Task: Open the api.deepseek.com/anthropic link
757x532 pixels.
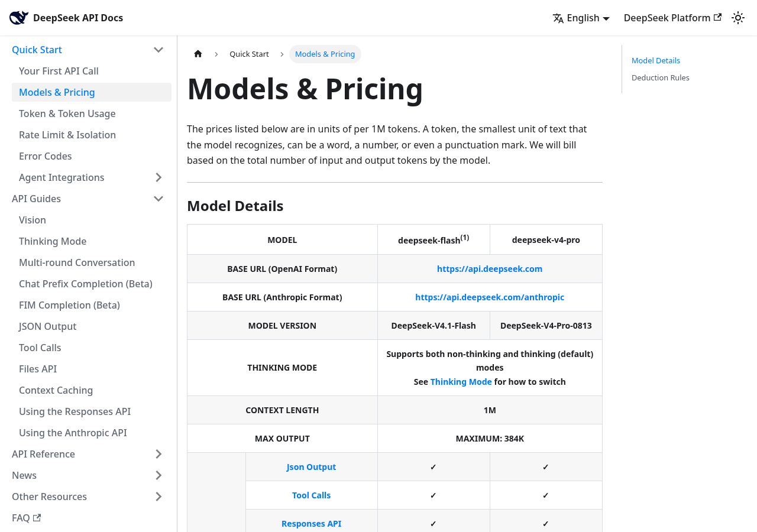Action: [490, 297]
